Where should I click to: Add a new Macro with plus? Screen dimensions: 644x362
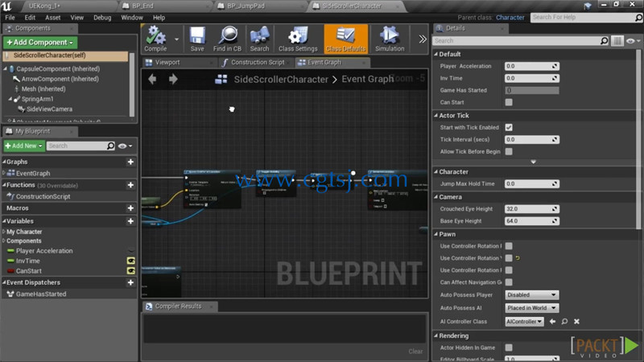pos(130,208)
